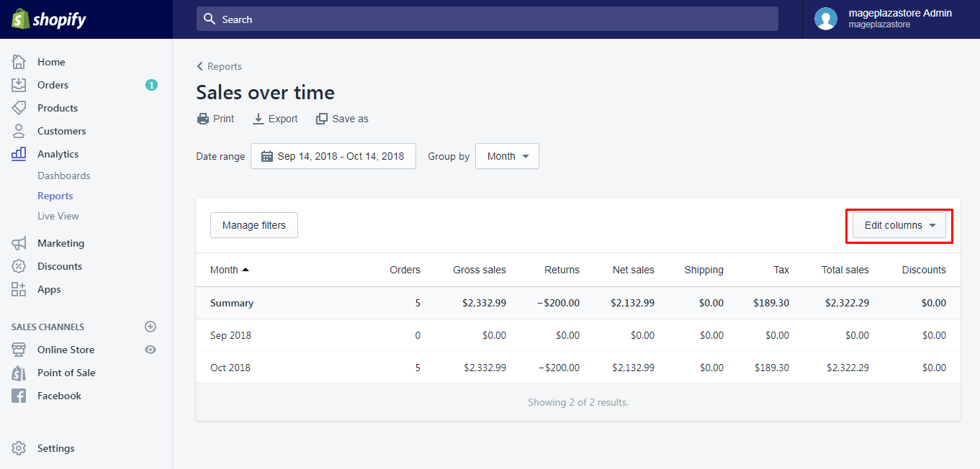Click the Shipping column header
Screen dimensions: 980x469
pos(704,270)
